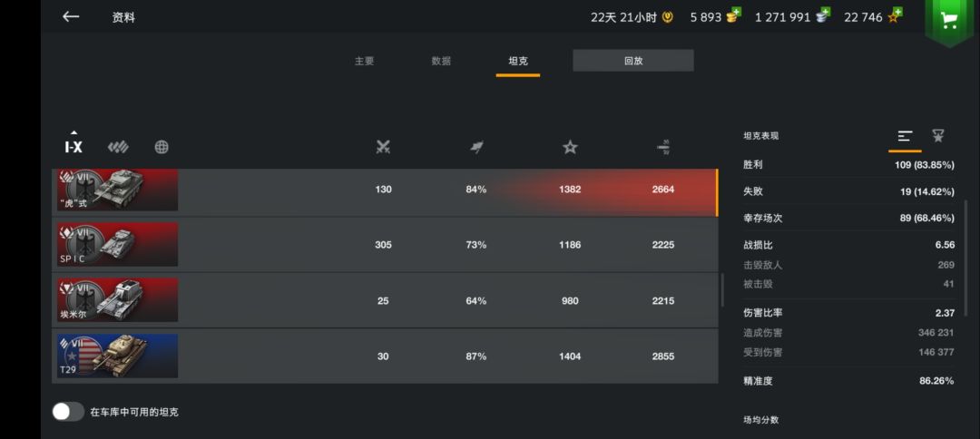Sort by the win rate flag icon
This screenshot has width=980, height=439.
pos(476,147)
